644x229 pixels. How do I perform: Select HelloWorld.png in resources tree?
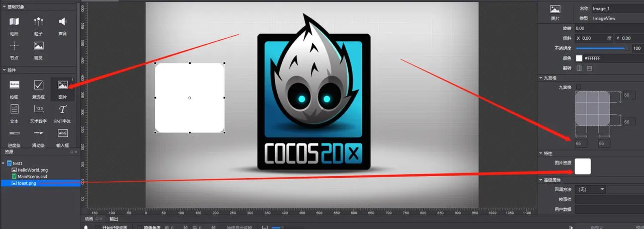point(33,170)
